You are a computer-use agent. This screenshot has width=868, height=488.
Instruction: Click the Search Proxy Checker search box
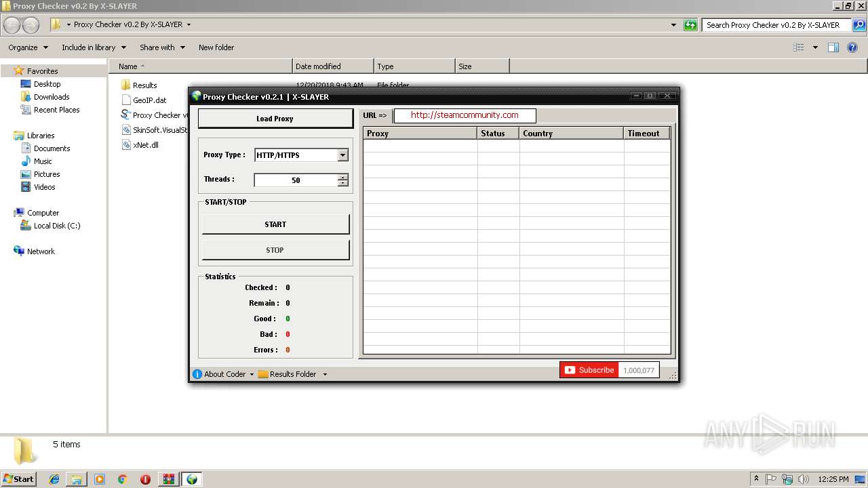click(x=776, y=25)
